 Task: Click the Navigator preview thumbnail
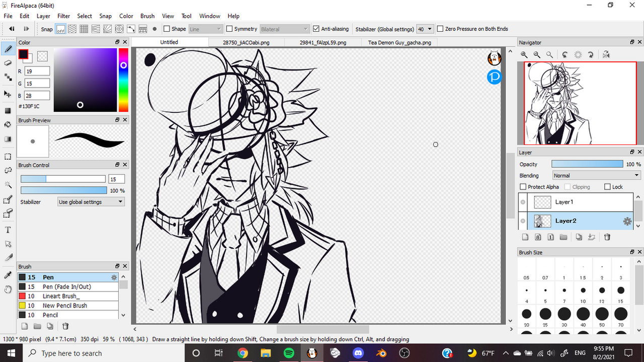(x=580, y=103)
